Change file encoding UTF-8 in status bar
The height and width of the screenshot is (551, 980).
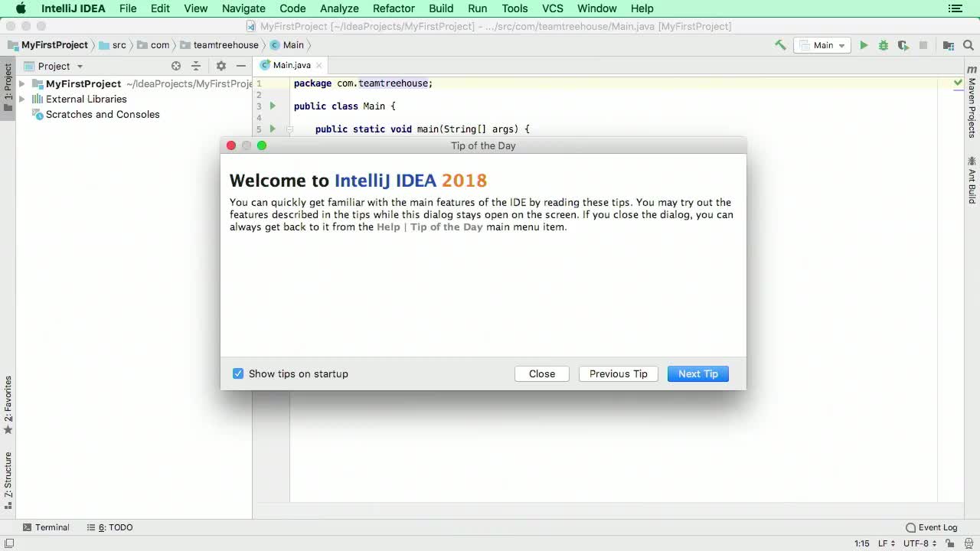(920, 543)
